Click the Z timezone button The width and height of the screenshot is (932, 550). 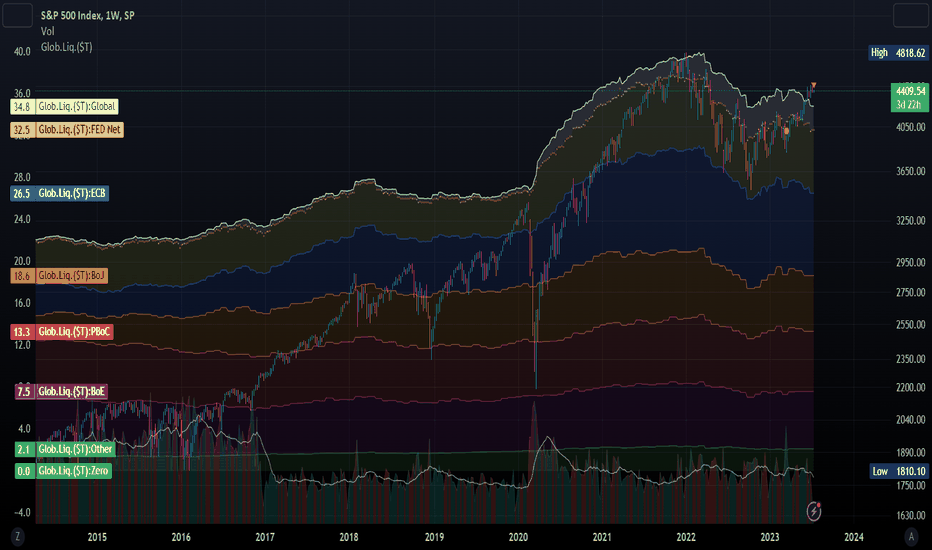tap(17, 536)
